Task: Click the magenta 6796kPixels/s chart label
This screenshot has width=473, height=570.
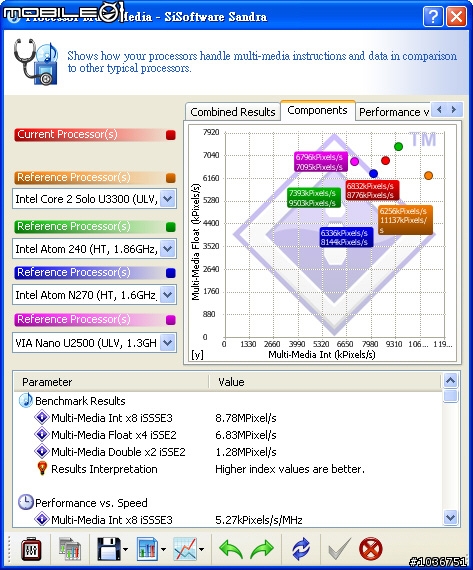Action: tap(320, 162)
